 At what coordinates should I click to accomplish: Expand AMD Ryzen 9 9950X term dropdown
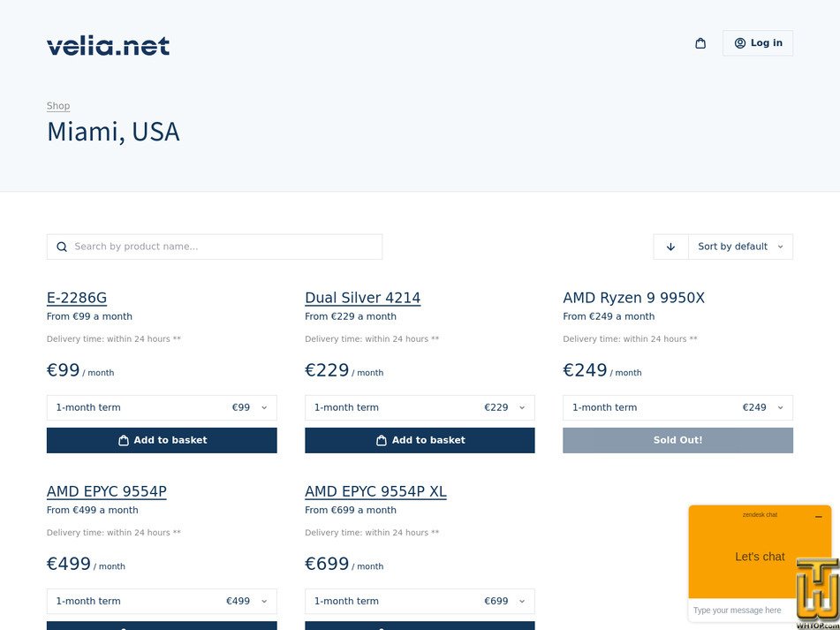[x=677, y=407]
